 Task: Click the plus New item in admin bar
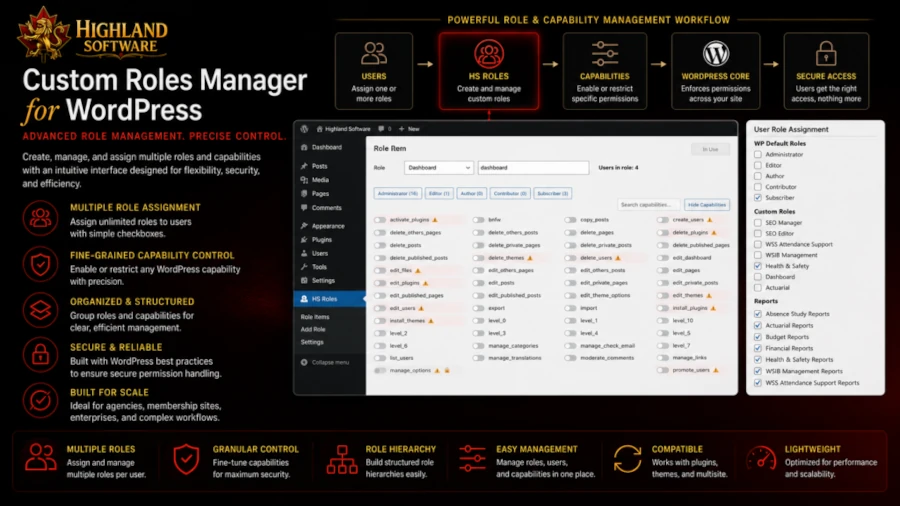tap(409, 129)
